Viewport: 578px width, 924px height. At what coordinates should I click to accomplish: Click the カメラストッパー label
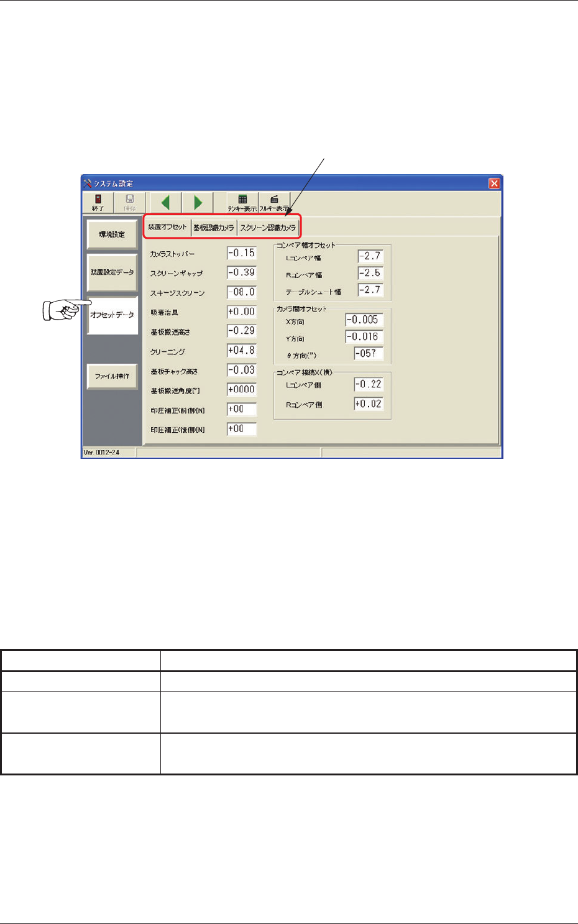point(172,254)
